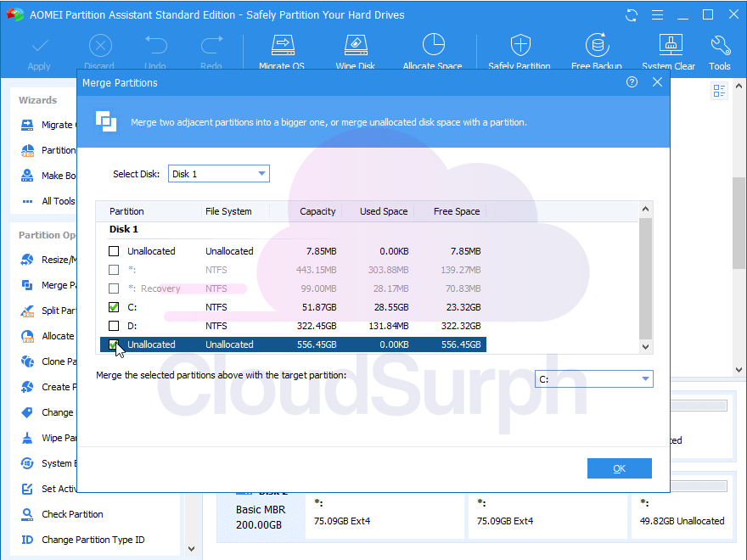Viewport: 747px width, 560px height.
Task: Click the Apply checkmark icon
Action: coord(40,46)
